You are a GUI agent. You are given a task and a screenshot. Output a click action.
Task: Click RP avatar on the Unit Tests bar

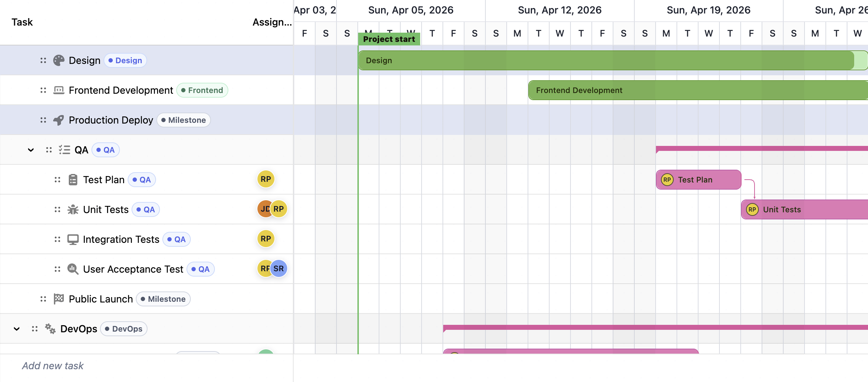point(752,209)
